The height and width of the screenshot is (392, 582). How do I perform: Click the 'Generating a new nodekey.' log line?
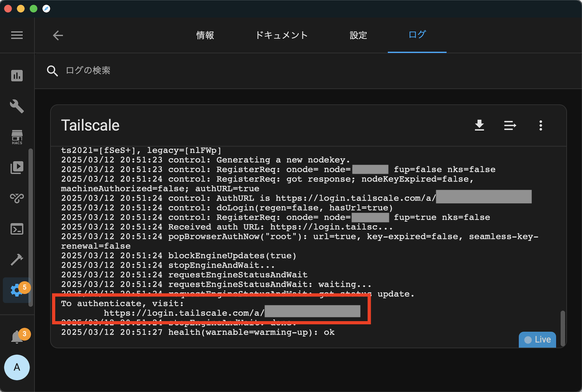point(206,160)
